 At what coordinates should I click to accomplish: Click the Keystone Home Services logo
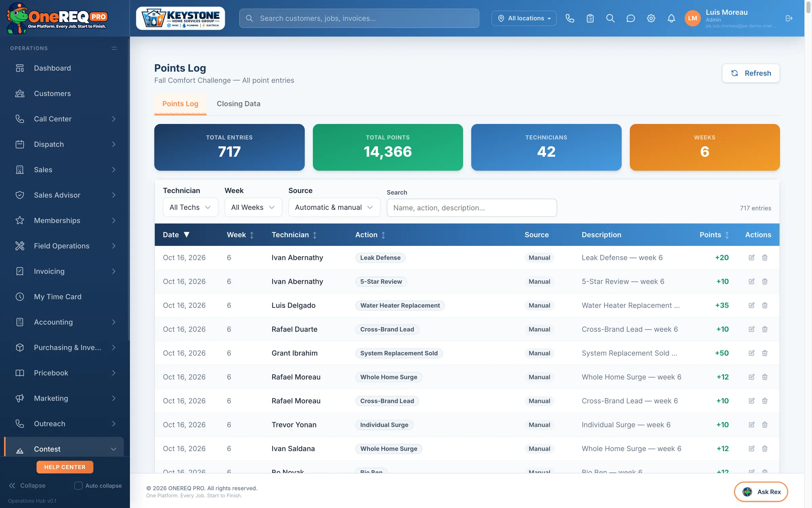point(180,18)
